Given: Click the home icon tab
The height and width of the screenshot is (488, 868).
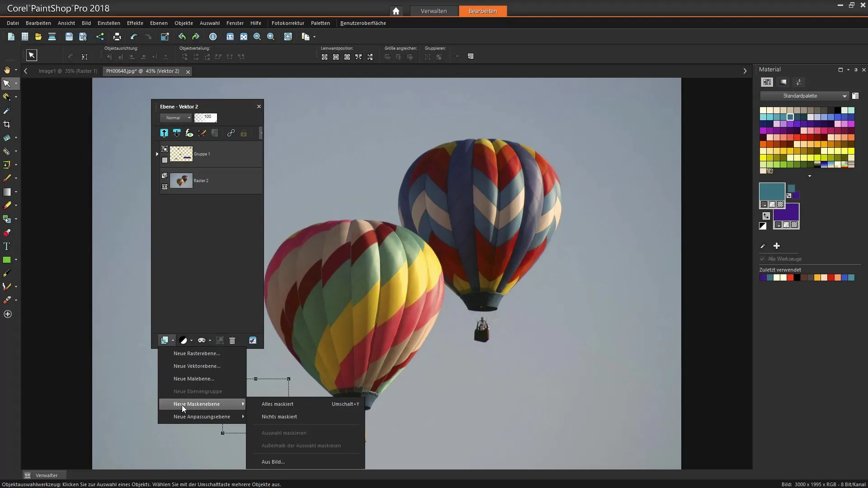Looking at the screenshot, I should click(x=396, y=11).
